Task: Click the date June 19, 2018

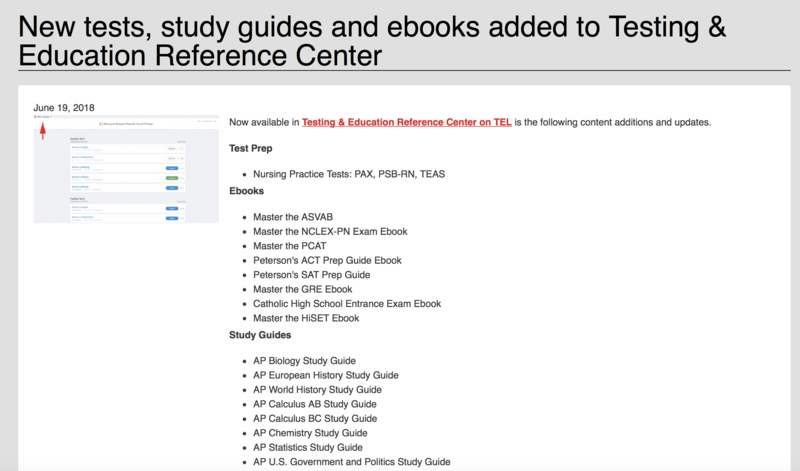Action: point(64,108)
